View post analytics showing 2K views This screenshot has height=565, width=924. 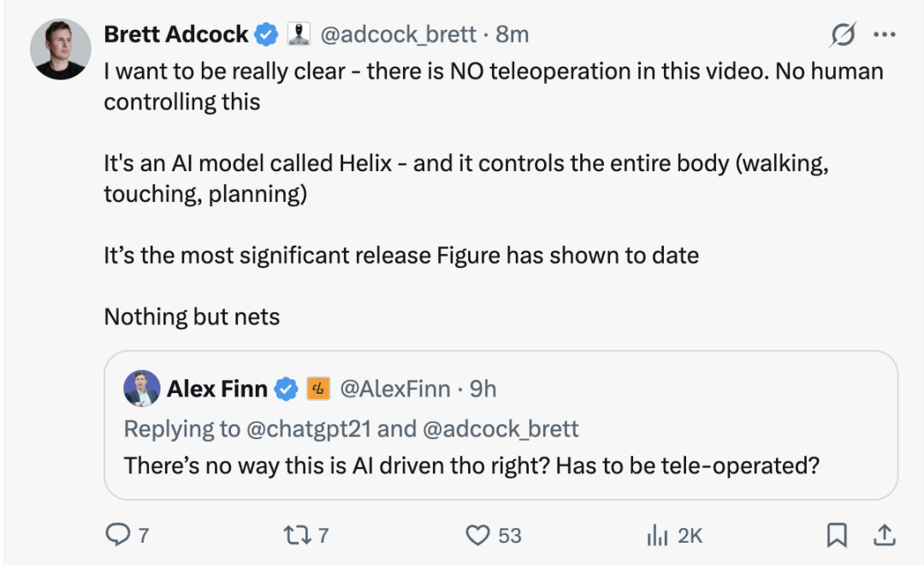[657, 535]
